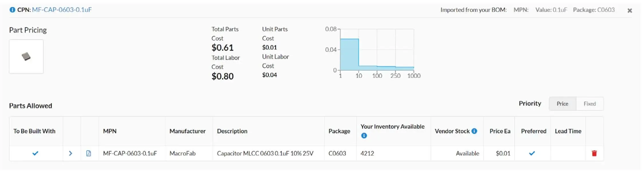Screen dimensions: 644x172
Task: Set priority to Price
Action: 562,104
